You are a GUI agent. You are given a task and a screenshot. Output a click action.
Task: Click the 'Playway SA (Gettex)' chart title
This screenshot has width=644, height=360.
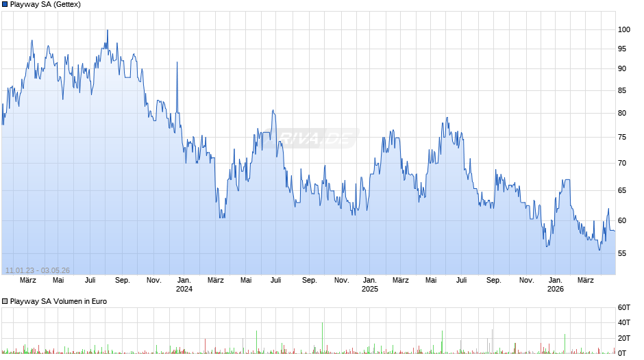pos(45,5)
